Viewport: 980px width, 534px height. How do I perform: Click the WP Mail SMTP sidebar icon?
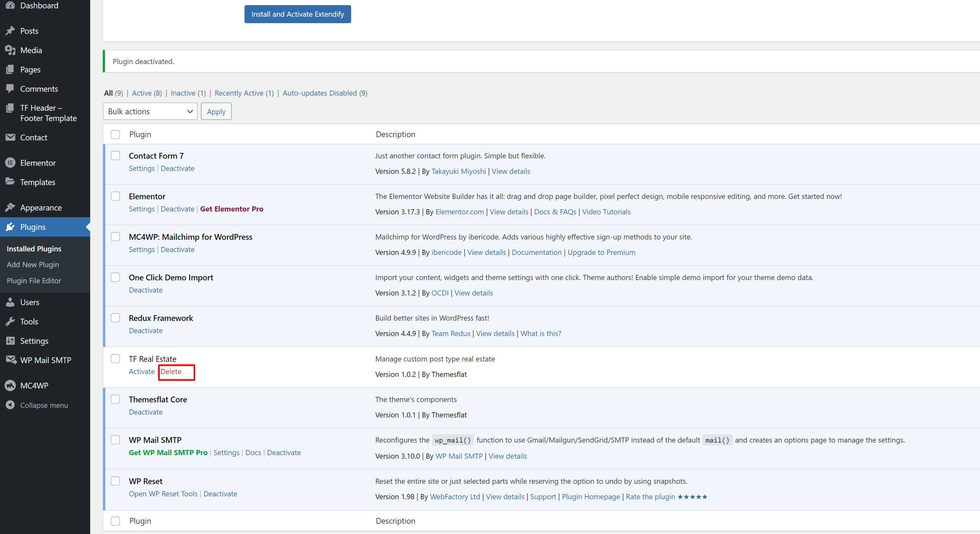(11, 360)
